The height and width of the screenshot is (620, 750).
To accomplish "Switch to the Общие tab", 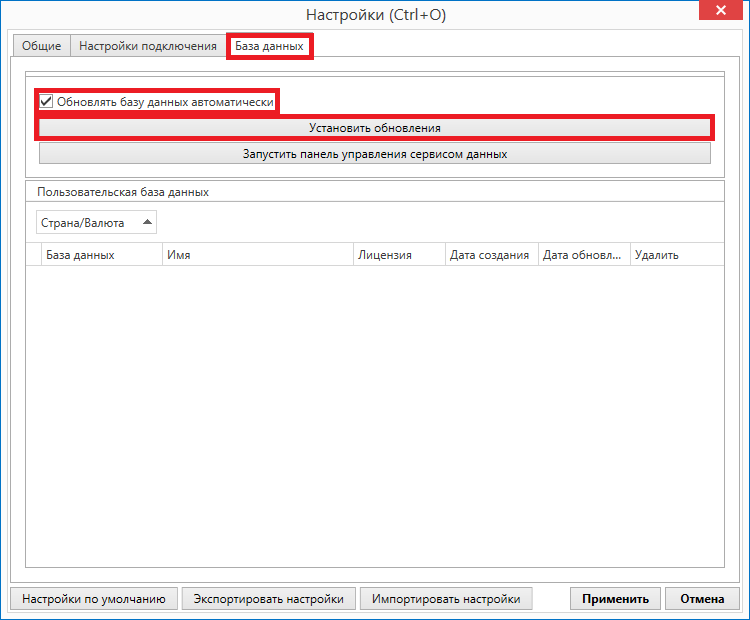I will coord(42,46).
